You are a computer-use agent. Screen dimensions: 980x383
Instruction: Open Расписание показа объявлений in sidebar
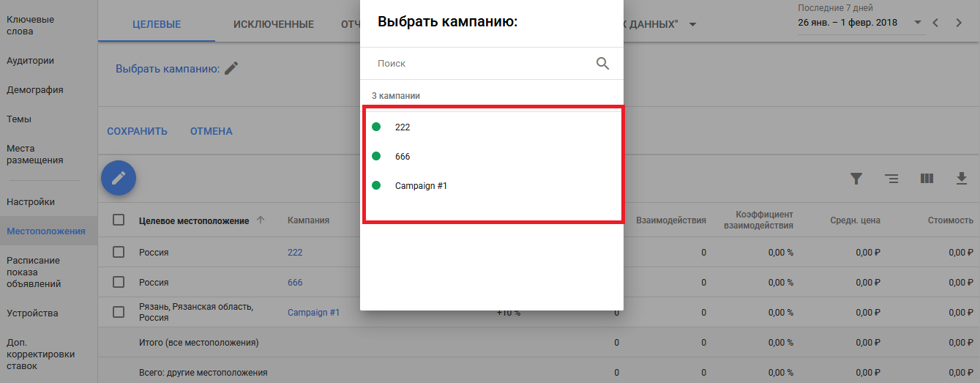click(34, 272)
